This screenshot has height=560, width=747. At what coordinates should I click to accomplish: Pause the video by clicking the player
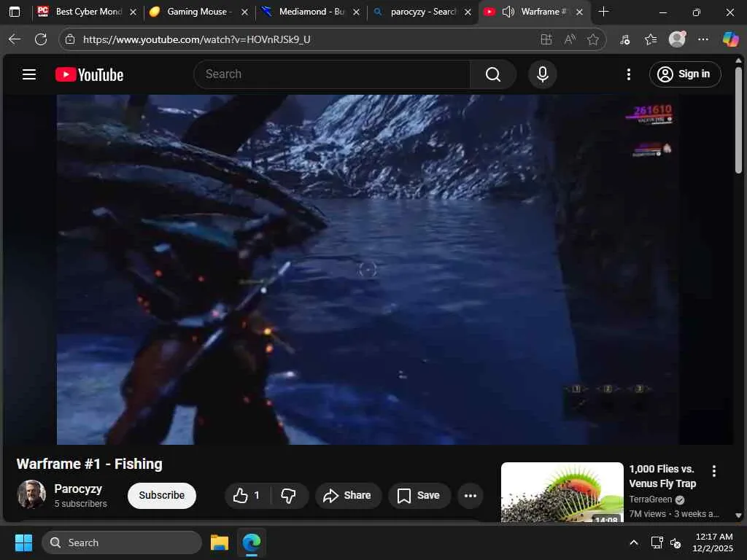coord(368,270)
